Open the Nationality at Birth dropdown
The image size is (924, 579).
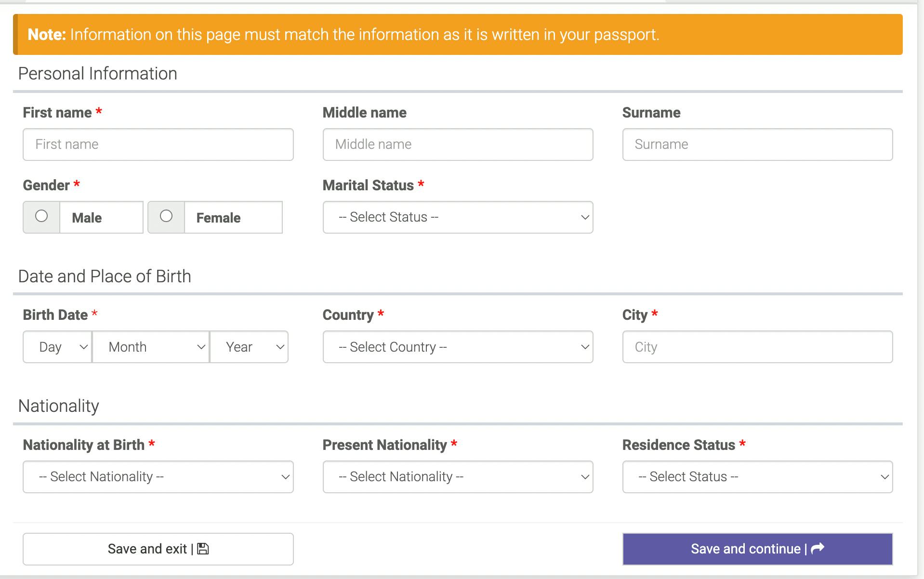(158, 477)
